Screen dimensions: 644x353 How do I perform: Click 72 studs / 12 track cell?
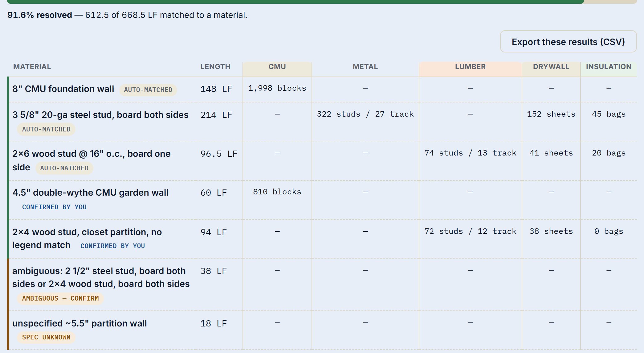click(470, 231)
